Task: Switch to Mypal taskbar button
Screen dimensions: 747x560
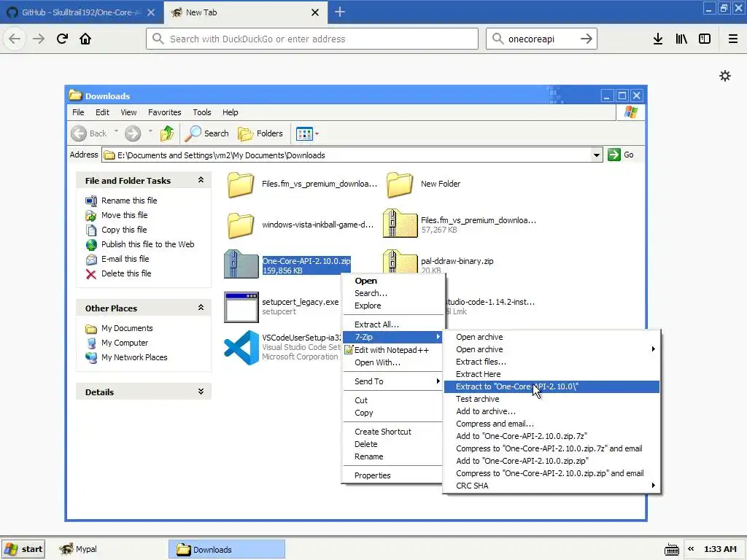Action: (79, 549)
